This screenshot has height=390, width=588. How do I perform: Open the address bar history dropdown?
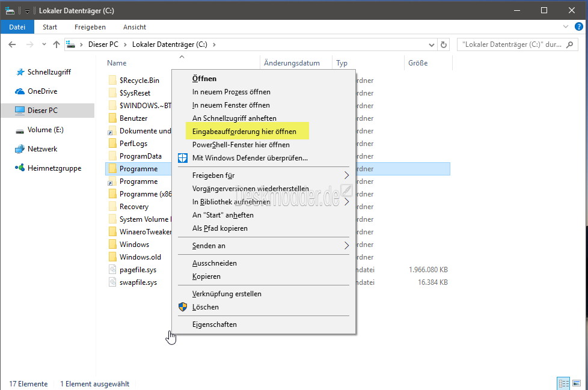tap(431, 45)
